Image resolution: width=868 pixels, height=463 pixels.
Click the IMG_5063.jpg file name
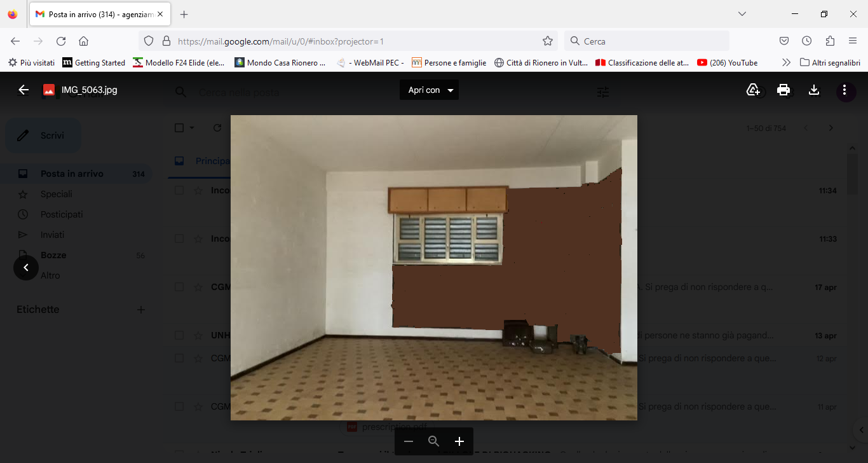pos(90,90)
